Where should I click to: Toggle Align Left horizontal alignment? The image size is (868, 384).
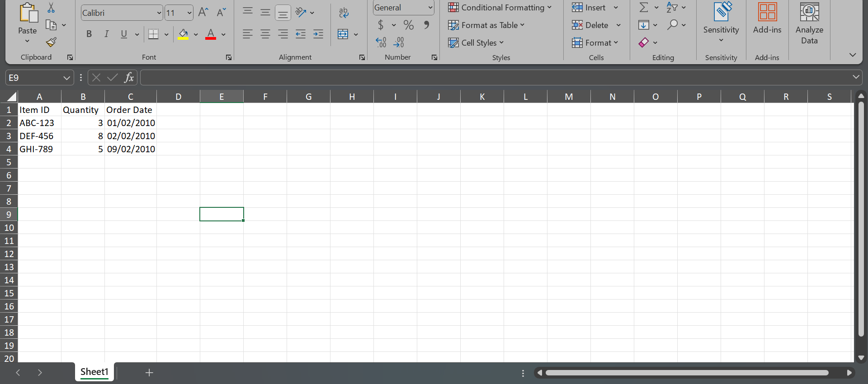(247, 34)
